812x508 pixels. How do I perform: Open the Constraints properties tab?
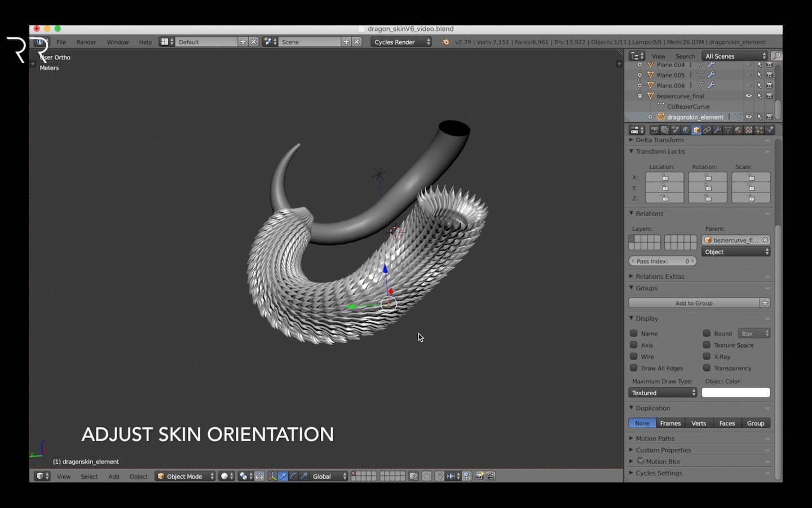click(x=707, y=130)
